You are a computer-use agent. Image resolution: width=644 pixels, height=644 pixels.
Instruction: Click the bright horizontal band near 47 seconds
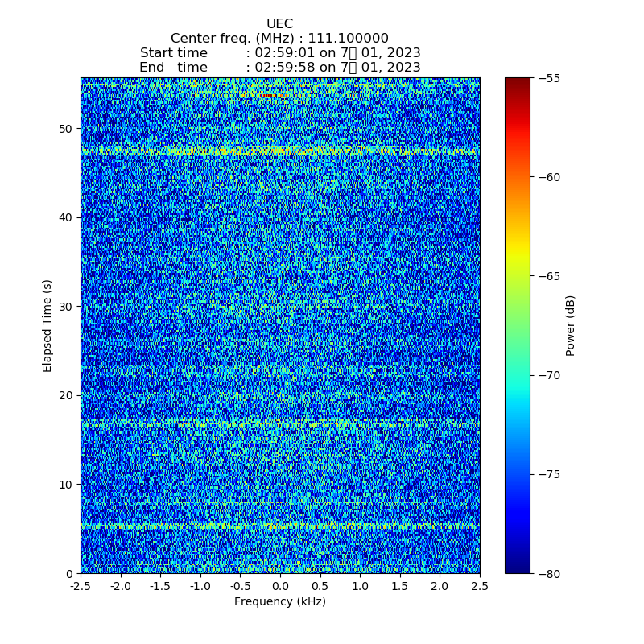coord(279,151)
